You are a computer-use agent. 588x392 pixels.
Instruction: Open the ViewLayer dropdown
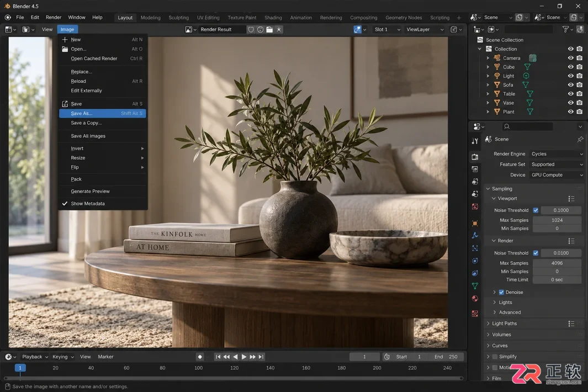425,29
